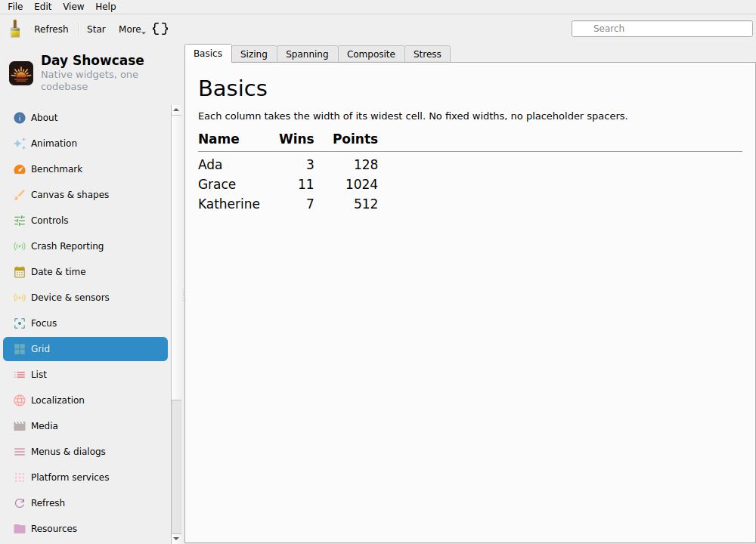Select the Basics tab

pos(208,54)
